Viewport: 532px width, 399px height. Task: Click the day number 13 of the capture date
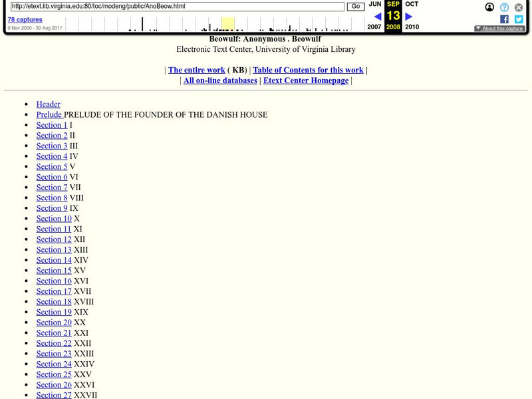(x=393, y=15)
